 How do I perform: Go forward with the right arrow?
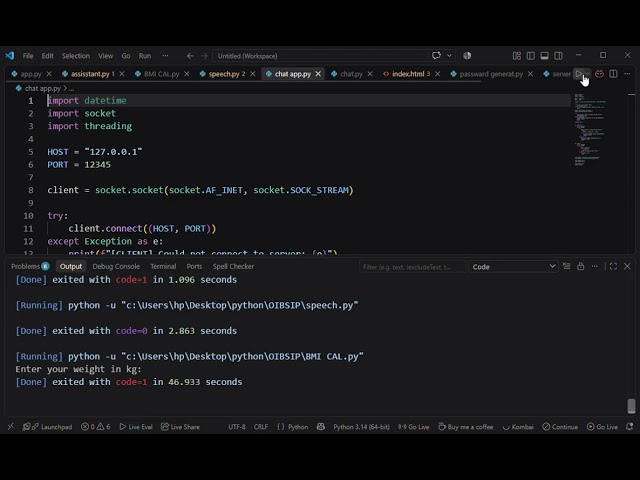pyautogui.click(x=204, y=56)
